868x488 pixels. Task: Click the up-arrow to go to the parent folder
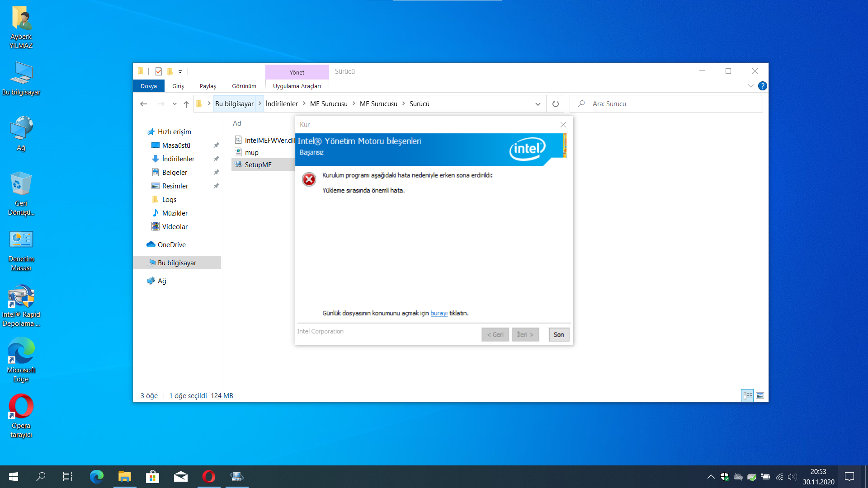pyautogui.click(x=186, y=104)
